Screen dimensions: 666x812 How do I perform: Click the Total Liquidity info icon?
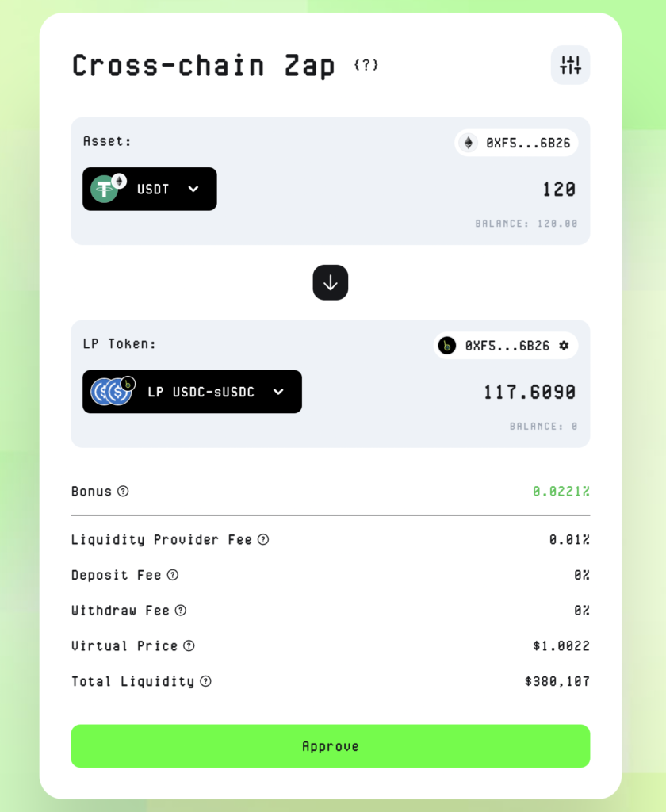(205, 681)
